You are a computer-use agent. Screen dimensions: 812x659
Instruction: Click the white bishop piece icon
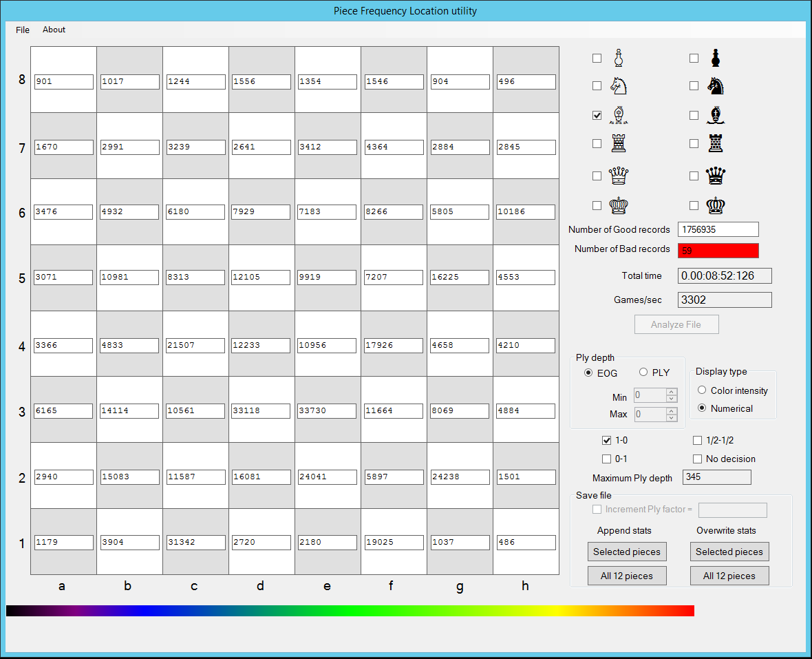point(619,115)
